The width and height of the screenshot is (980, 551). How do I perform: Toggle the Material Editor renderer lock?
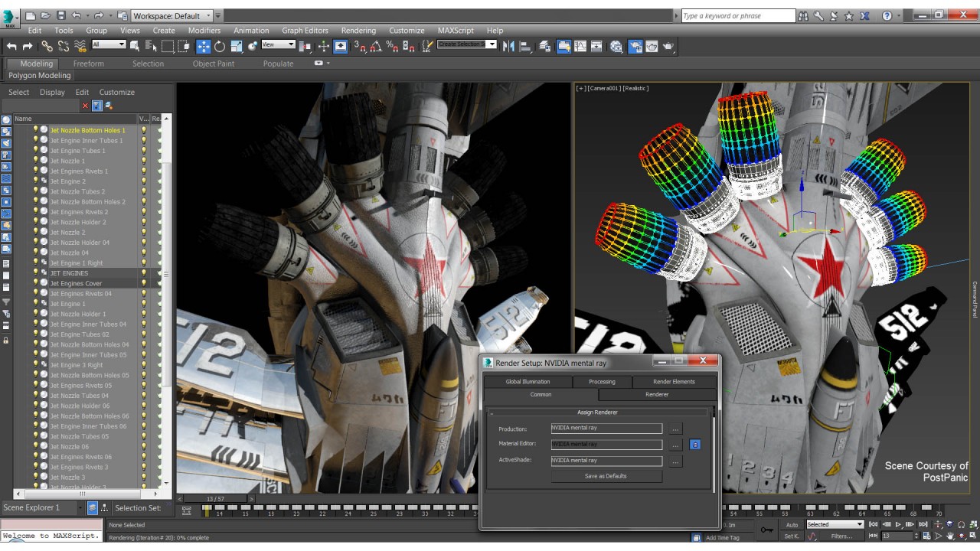(694, 444)
